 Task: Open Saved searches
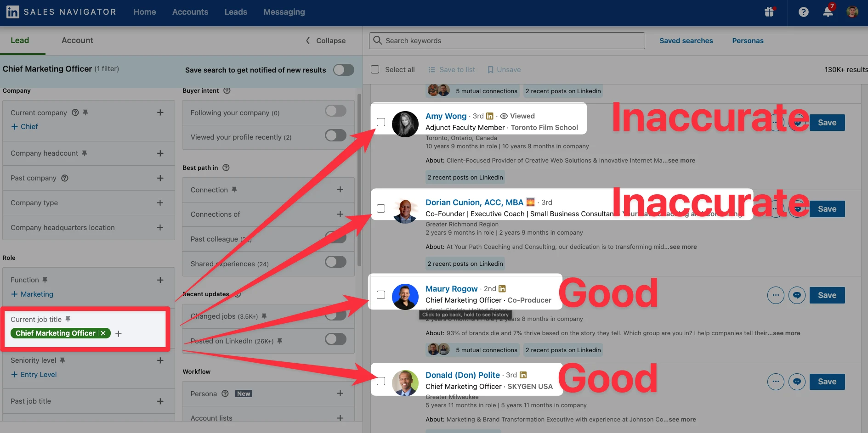click(x=686, y=41)
